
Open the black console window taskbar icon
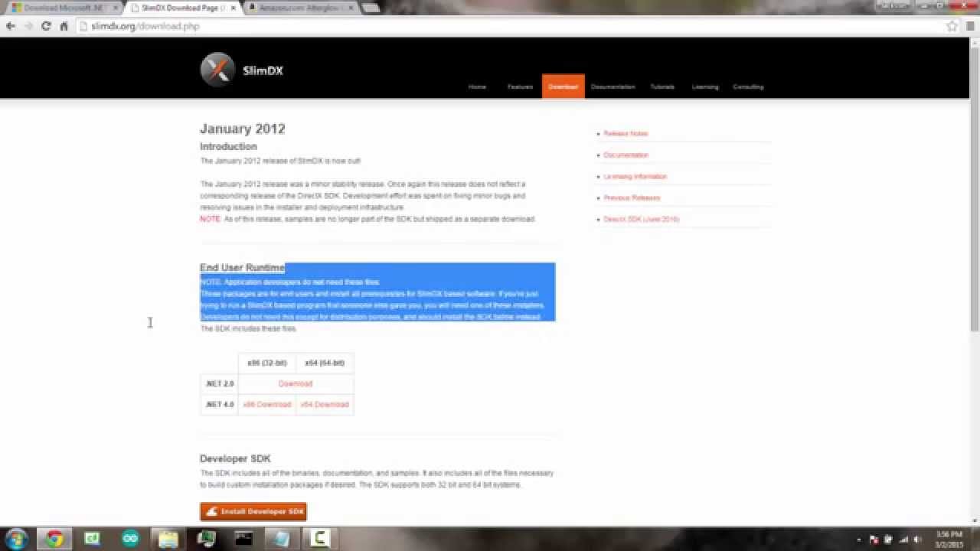[243, 539]
